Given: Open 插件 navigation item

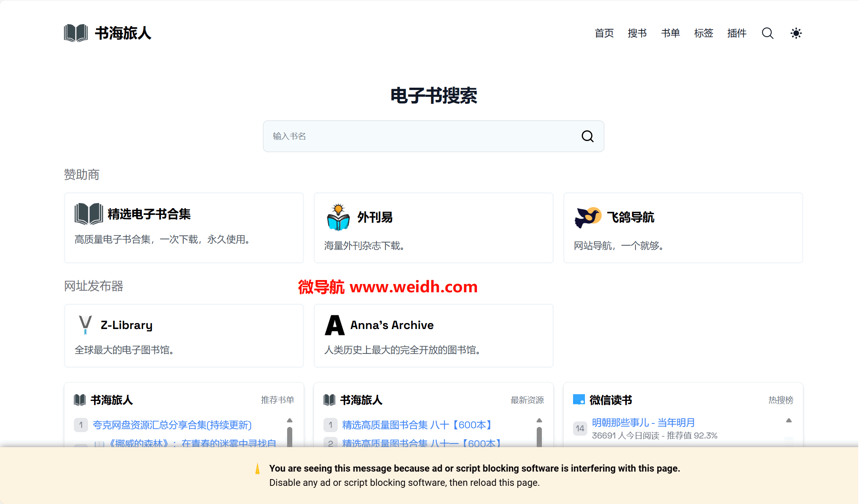Looking at the screenshot, I should click(737, 33).
